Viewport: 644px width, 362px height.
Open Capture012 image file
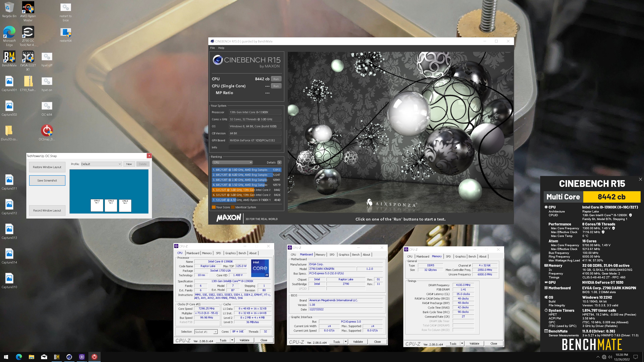(9, 207)
